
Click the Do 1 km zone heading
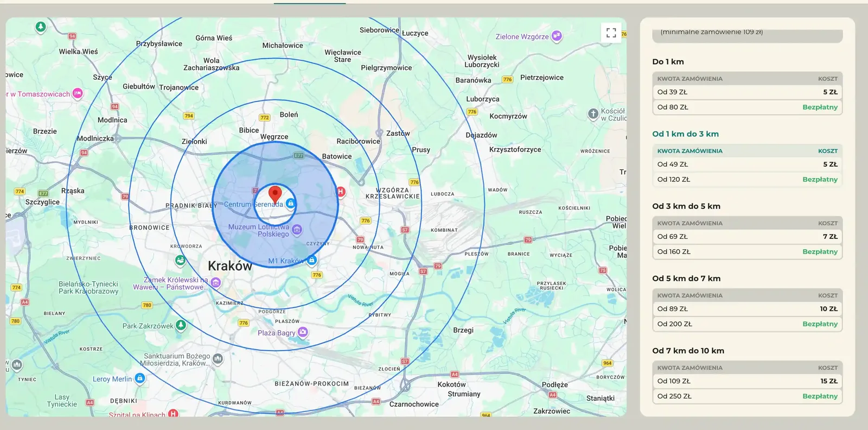point(668,62)
